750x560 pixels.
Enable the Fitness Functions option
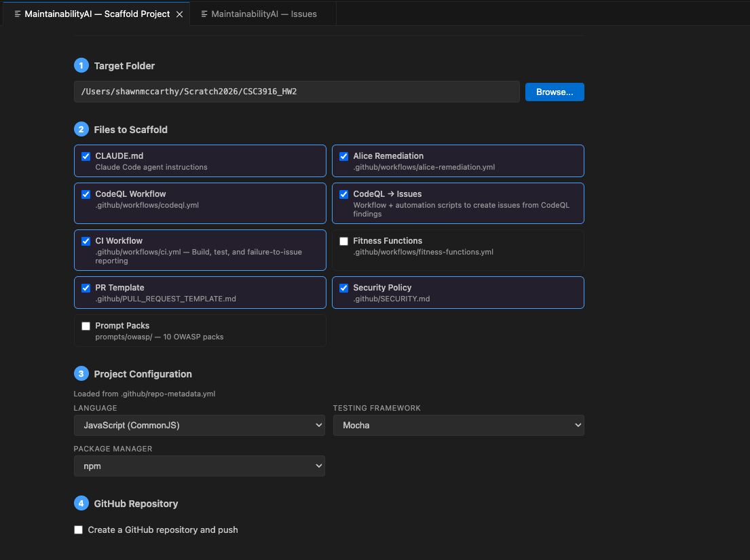coord(343,241)
